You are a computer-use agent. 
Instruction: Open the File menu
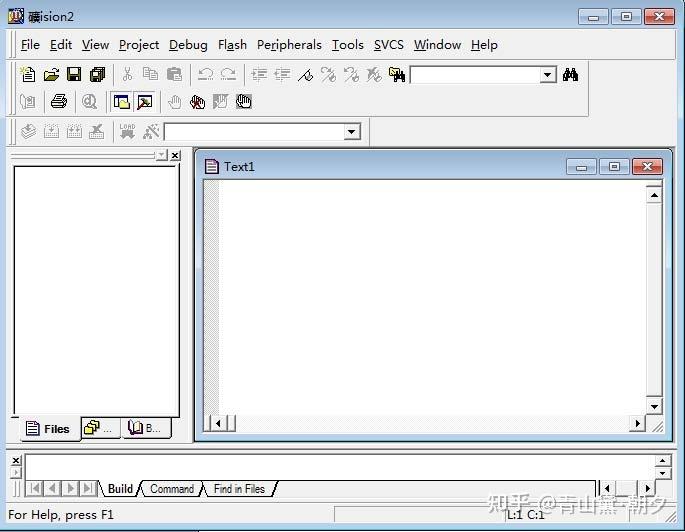[x=30, y=45]
